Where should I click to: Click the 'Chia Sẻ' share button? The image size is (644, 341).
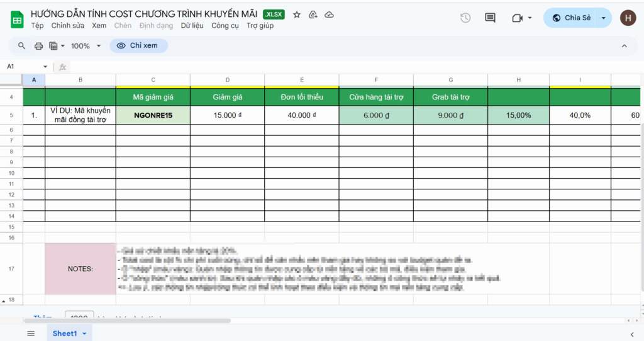(x=571, y=18)
